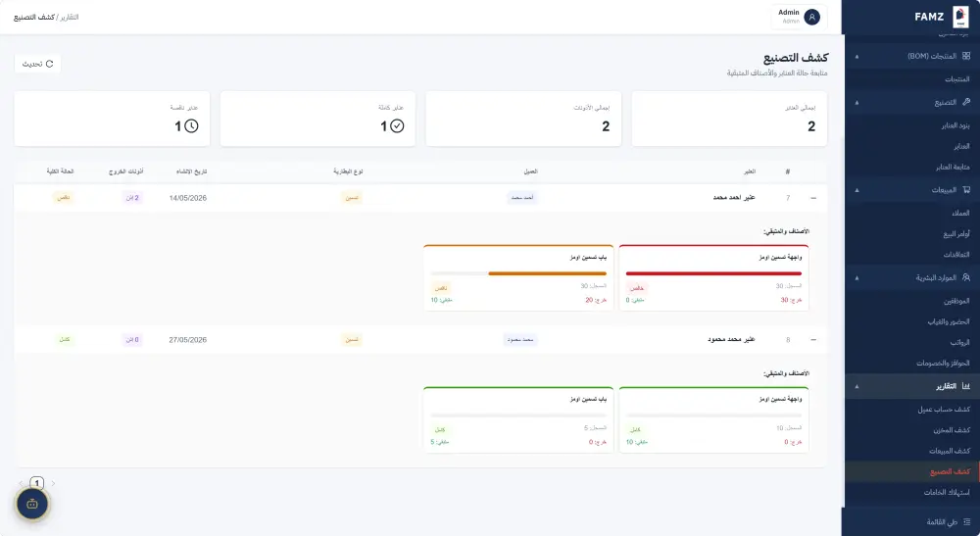Image resolution: width=980 pixels, height=536 pixels.
Task: Click the كشف التصنيع page heading
Action: click(x=796, y=58)
